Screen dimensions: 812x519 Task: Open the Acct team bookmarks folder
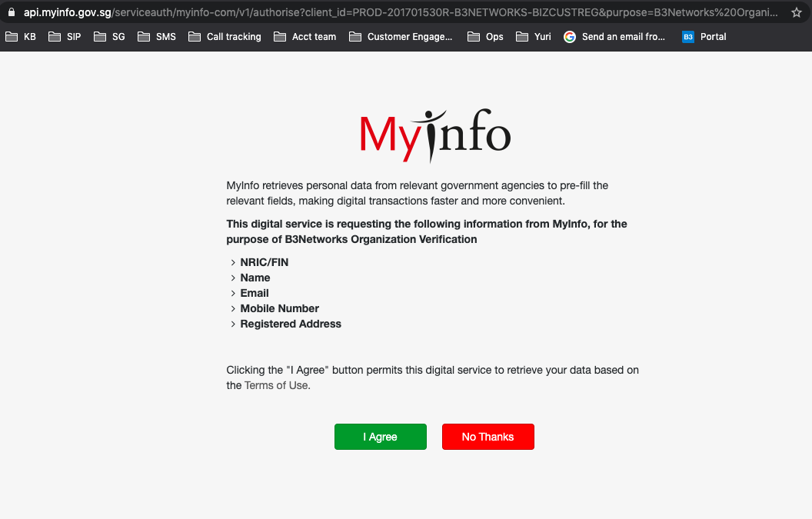click(305, 37)
